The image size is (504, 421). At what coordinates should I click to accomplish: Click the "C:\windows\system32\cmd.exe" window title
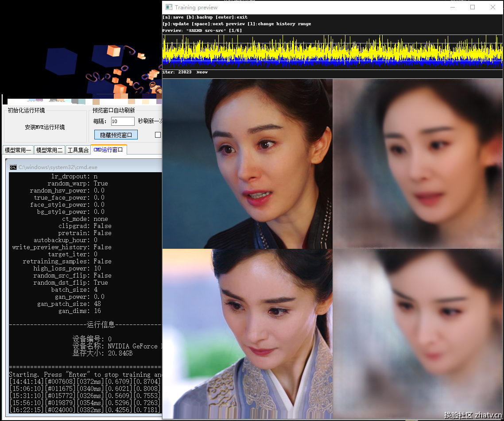coord(58,167)
